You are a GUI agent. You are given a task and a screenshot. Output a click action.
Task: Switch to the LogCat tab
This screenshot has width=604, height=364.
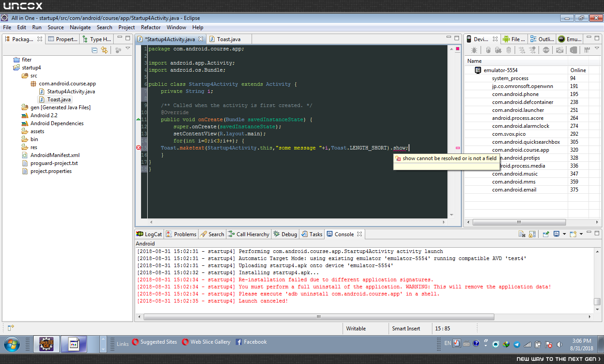pos(149,234)
